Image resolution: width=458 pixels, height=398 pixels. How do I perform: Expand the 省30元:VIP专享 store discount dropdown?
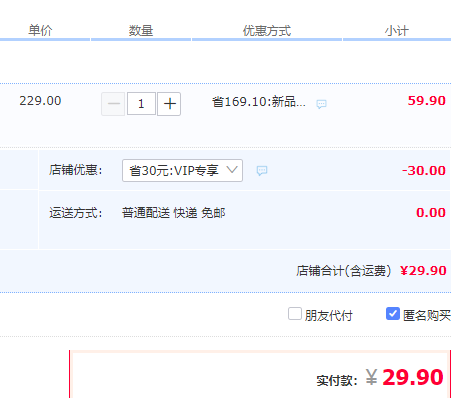pos(182,171)
